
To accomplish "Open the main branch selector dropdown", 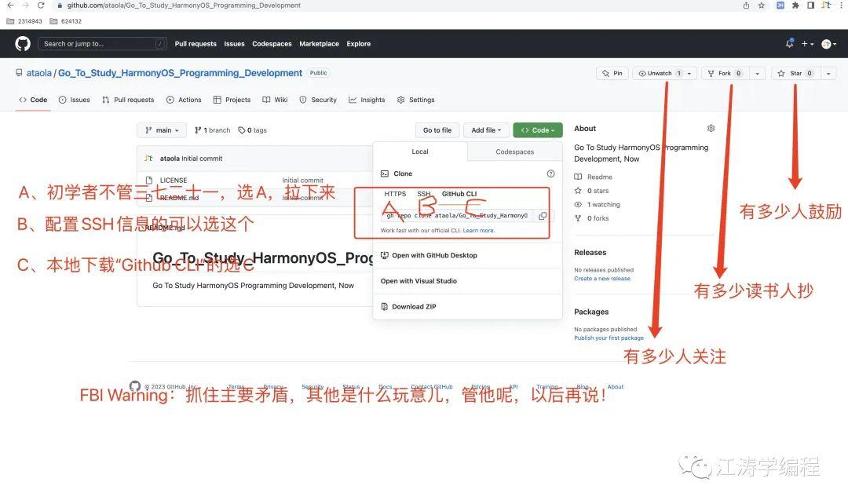I will coord(162,130).
